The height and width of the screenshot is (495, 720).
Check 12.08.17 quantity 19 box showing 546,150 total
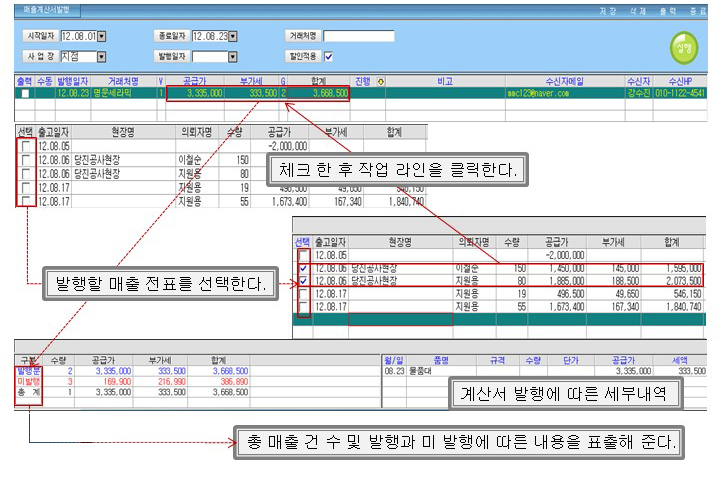point(303,294)
